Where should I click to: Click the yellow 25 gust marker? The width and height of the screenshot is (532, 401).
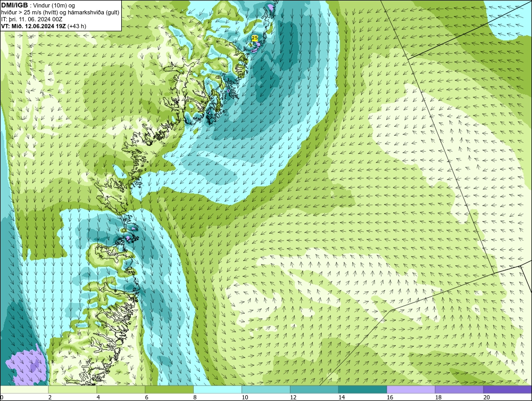(x=255, y=38)
